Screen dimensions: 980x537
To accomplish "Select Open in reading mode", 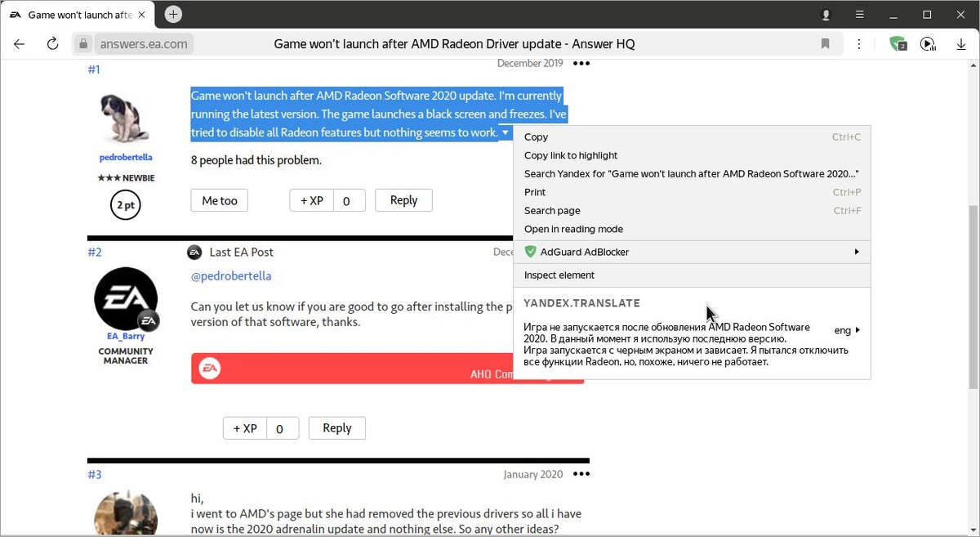I will pos(692,229).
